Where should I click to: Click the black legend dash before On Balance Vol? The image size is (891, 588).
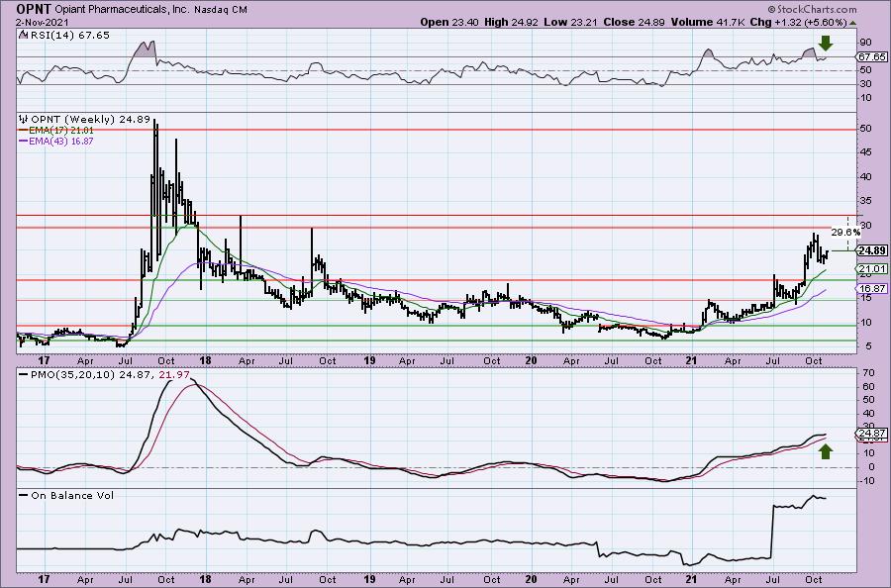[x=24, y=495]
